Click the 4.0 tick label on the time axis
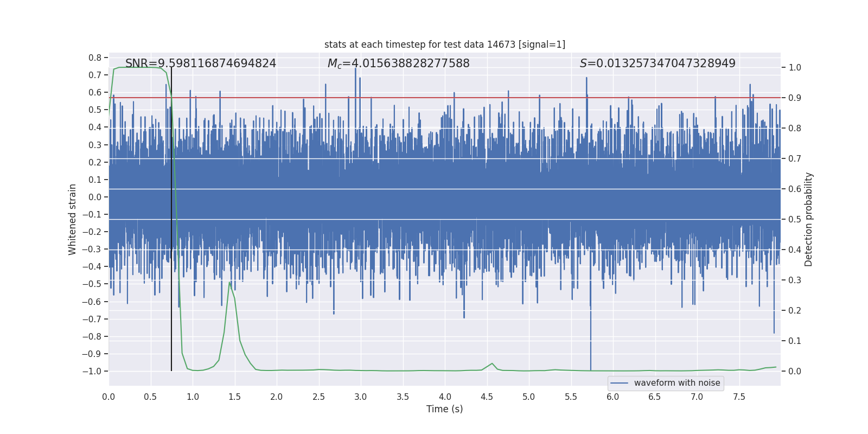The image size is (868, 434). coord(445,397)
